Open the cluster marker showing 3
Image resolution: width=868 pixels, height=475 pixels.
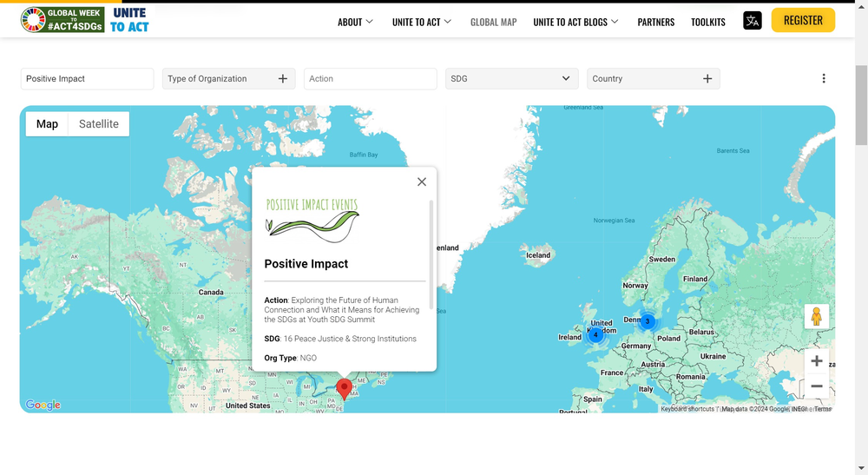point(648,321)
